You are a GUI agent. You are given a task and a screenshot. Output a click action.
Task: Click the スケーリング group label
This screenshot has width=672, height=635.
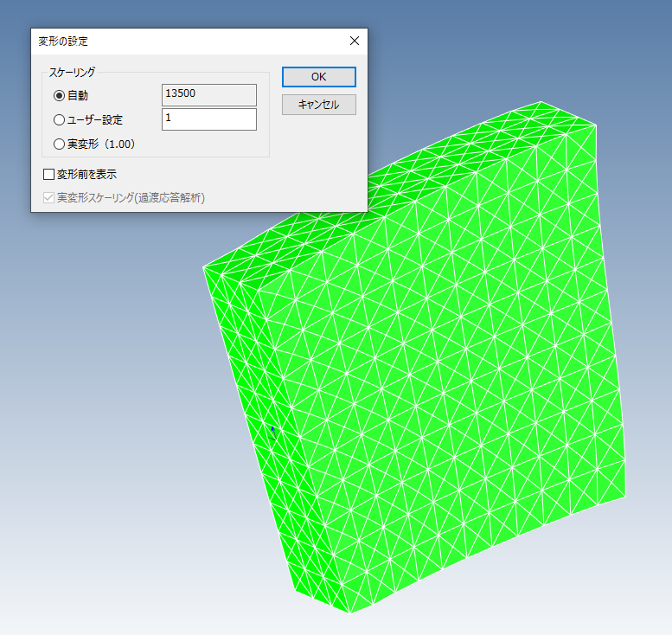point(72,73)
